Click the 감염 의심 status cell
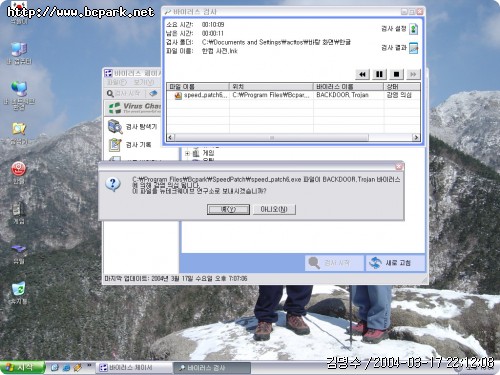Image resolution: width=500 pixels, height=375 pixels. 399,95
